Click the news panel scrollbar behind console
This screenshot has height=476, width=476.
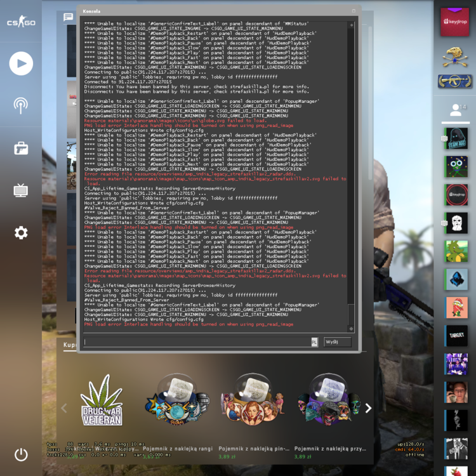371,103
